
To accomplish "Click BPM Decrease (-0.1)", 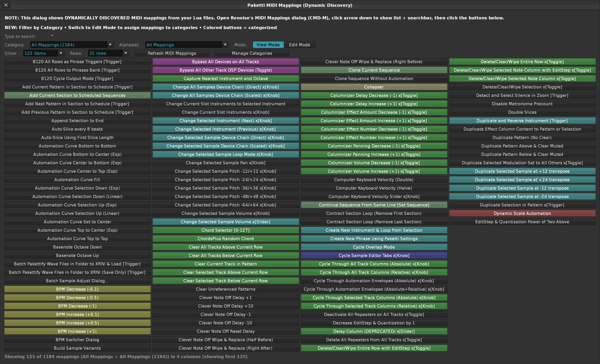I will click(78, 289).
